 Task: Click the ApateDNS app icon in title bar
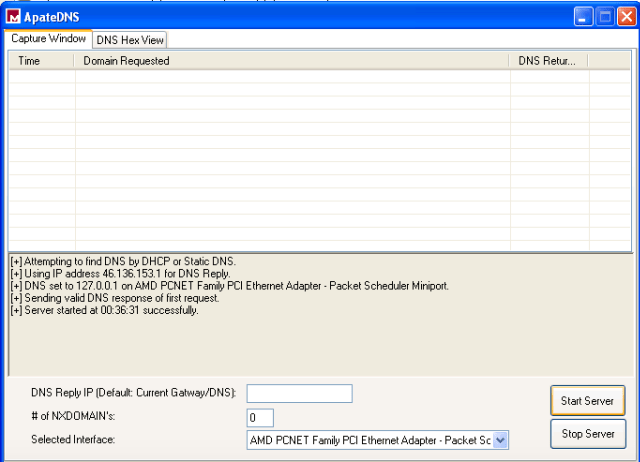(x=14, y=17)
